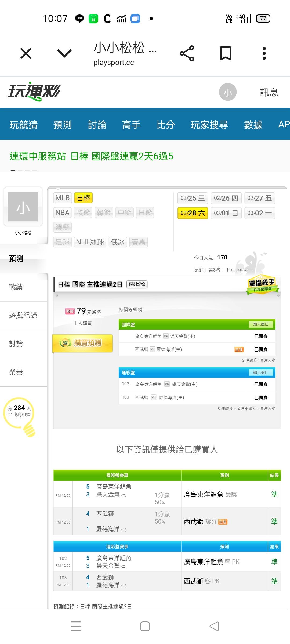Open the 戰績 sidebar section
Image resolution: width=290 pixels, height=644 pixels.
[x=16, y=287]
